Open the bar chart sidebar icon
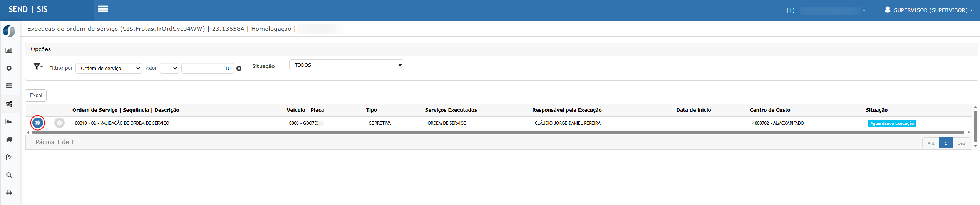 click(9, 50)
